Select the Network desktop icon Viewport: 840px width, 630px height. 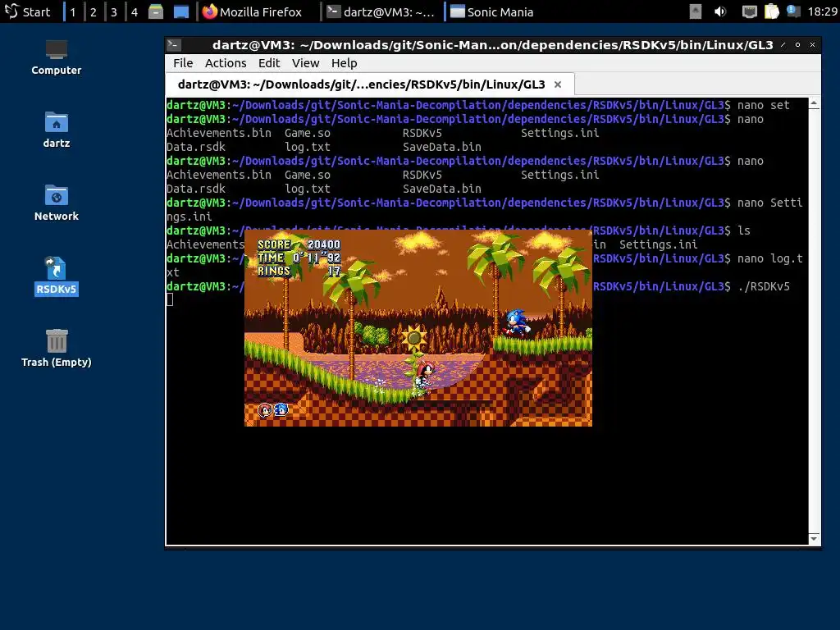[57, 203]
